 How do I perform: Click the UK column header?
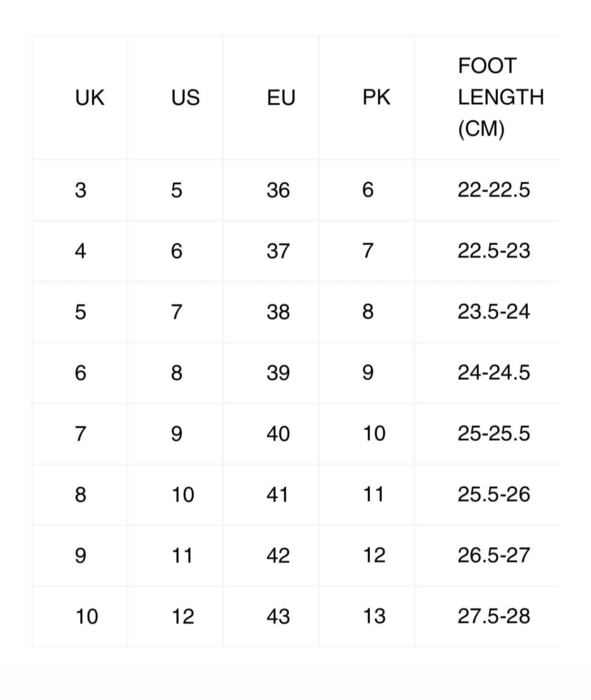click(x=89, y=98)
